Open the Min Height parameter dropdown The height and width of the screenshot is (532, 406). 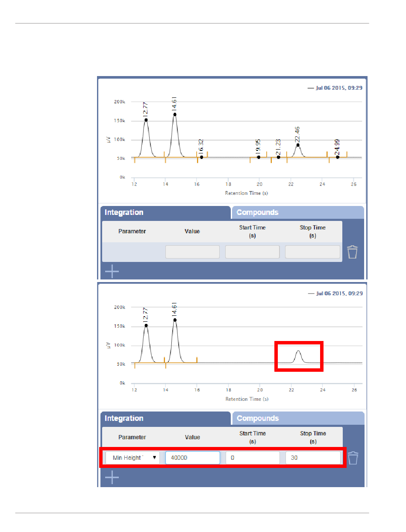point(132,458)
